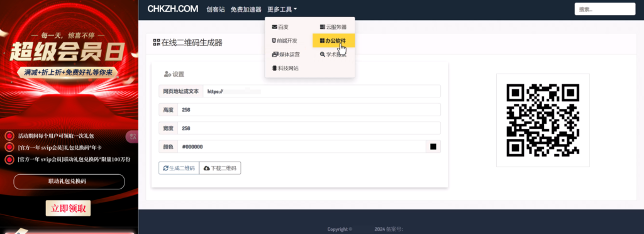
Task: Click the HTML5 icon beside 前端开发
Action: pyautogui.click(x=274, y=41)
